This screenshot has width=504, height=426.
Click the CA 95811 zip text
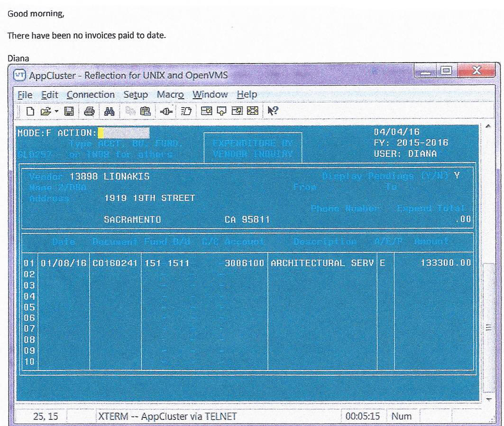[x=247, y=220]
